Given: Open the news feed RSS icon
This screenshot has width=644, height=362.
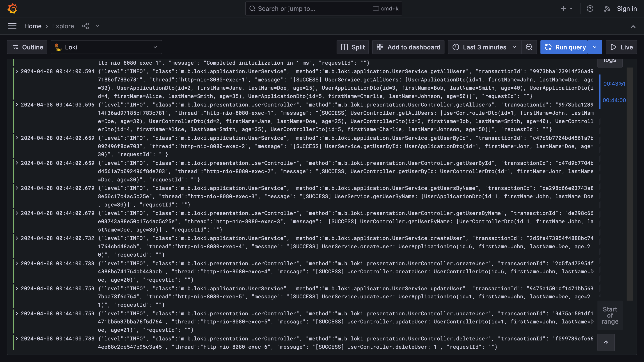Looking at the screenshot, I should [x=607, y=8].
